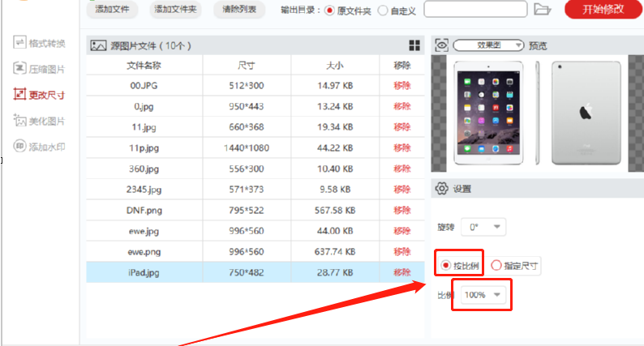Expand the 旋转 rotation 0° dropdown
The height and width of the screenshot is (346, 644).
483,227
